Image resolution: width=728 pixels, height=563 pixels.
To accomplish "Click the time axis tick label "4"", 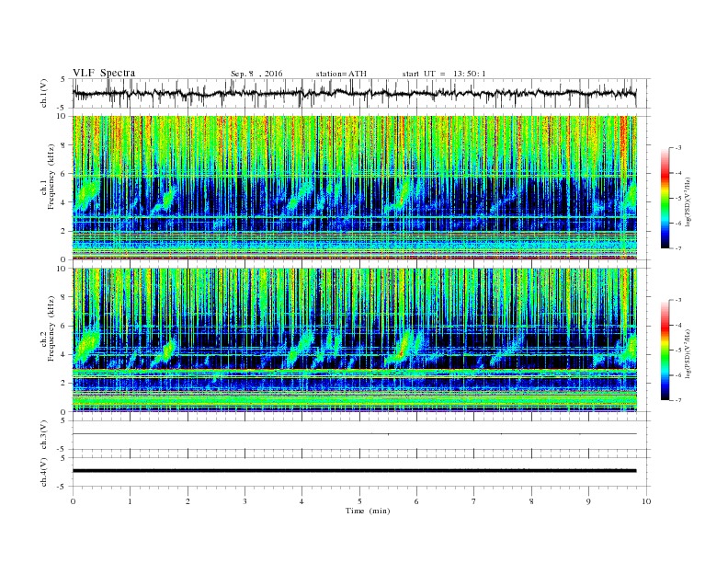I will click(x=301, y=501).
